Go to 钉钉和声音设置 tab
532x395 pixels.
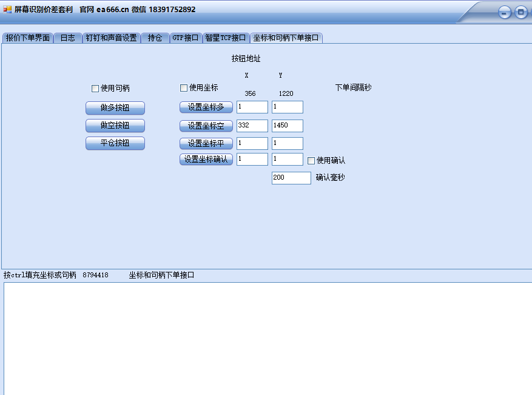tap(110, 38)
